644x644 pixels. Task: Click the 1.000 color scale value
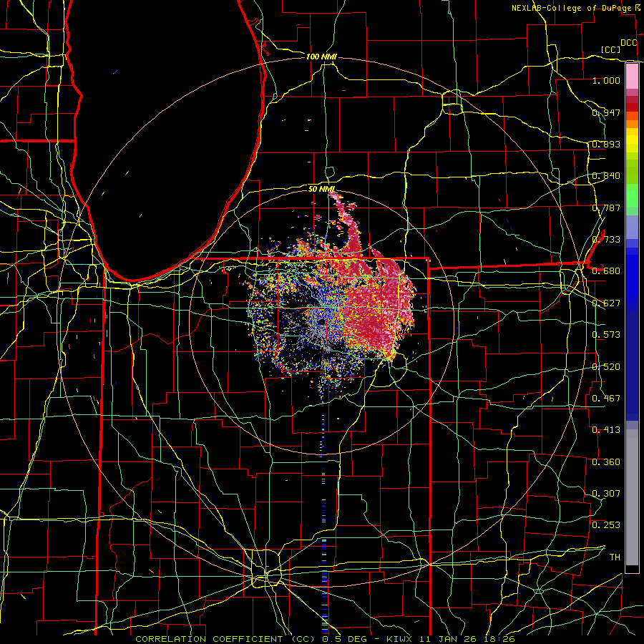(606, 80)
